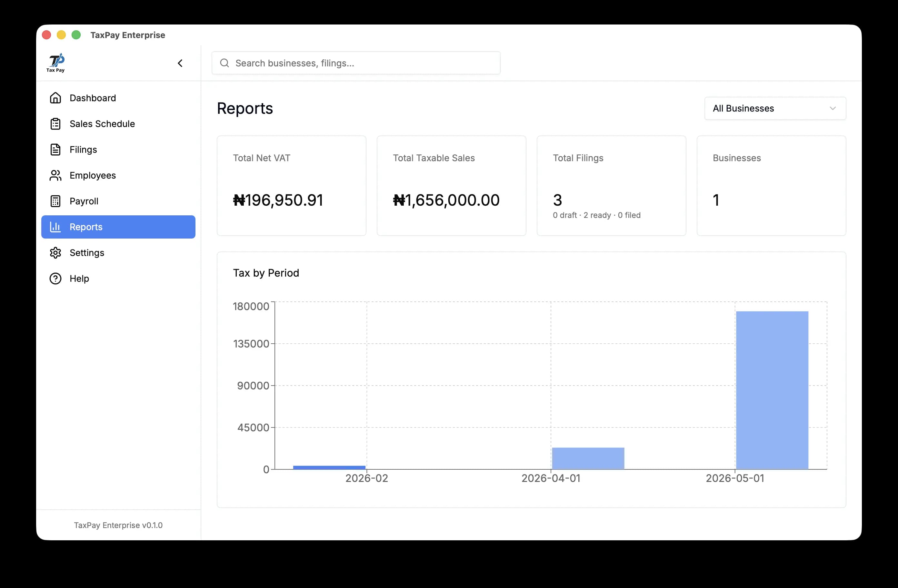Click the 135000 y-axis label
Image resolution: width=898 pixels, height=588 pixels.
pyautogui.click(x=251, y=344)
